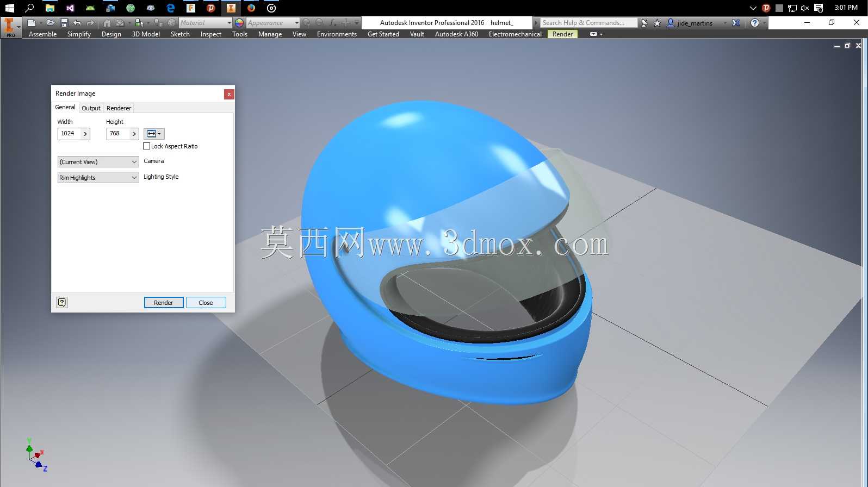This screenshot has width=868, height=487.
Task: Create a new file from toolbar
Action: [32, 23]
